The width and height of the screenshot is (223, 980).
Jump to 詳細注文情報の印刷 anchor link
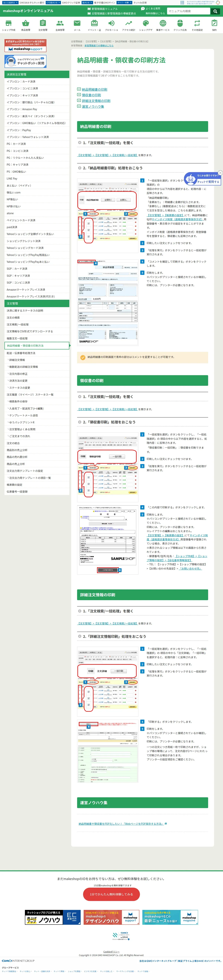(96, 101)
